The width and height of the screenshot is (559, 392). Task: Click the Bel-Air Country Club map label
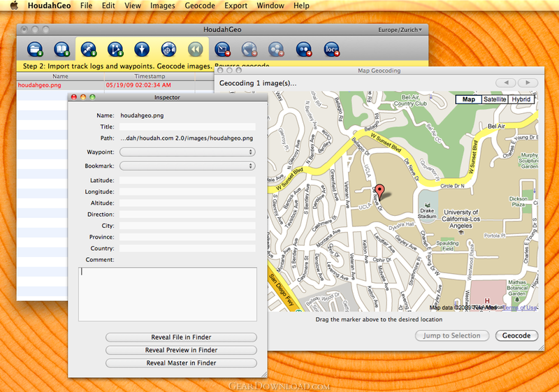pos(410,101)
